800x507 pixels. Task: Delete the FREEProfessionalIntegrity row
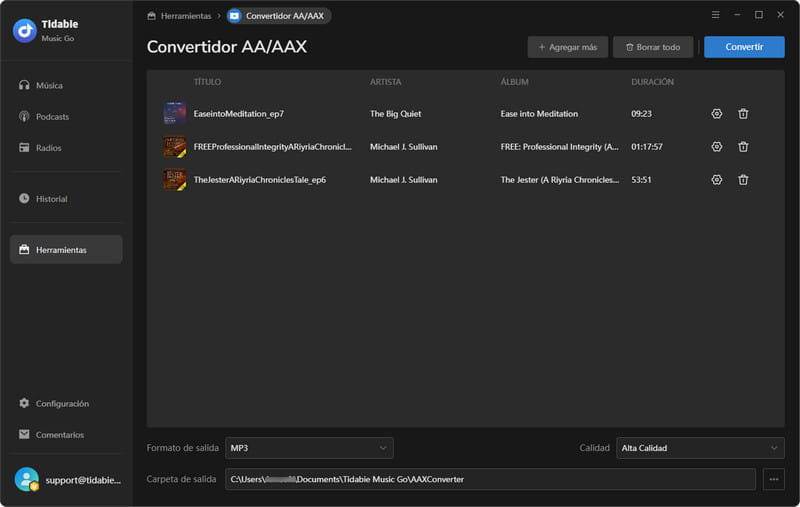[743, 147]
